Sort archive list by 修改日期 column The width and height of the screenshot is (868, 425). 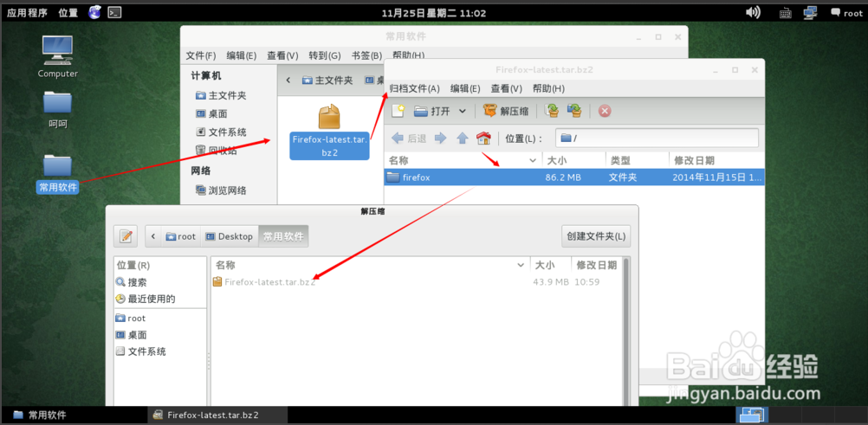tap(717, 160)
